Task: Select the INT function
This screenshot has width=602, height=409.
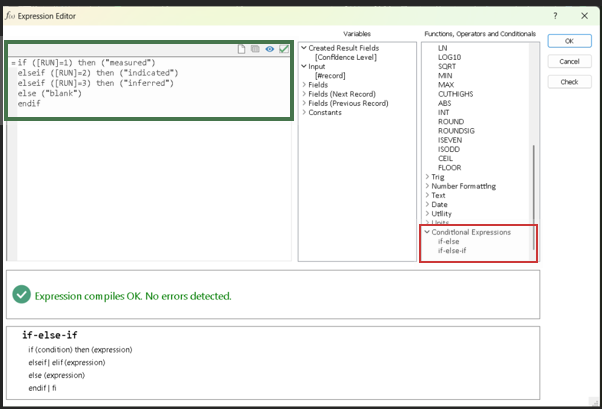Action: click(x=443, y=113)
